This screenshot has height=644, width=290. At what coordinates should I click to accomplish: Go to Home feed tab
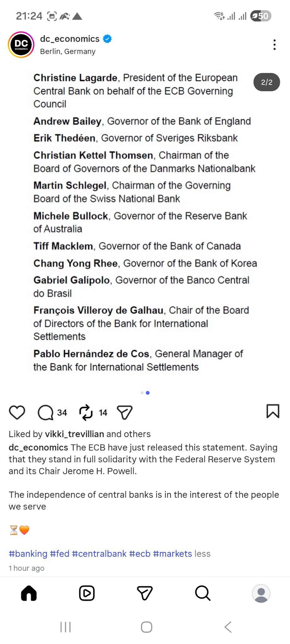29,593
